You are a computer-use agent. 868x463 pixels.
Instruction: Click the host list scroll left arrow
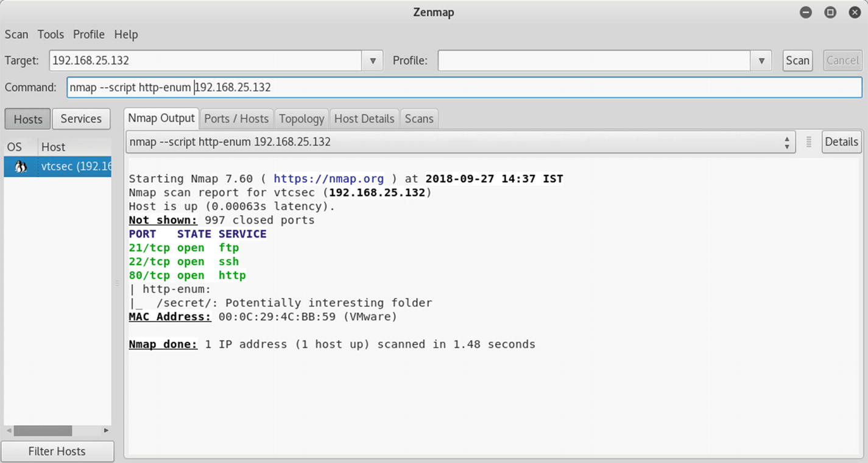coord(9,430)
